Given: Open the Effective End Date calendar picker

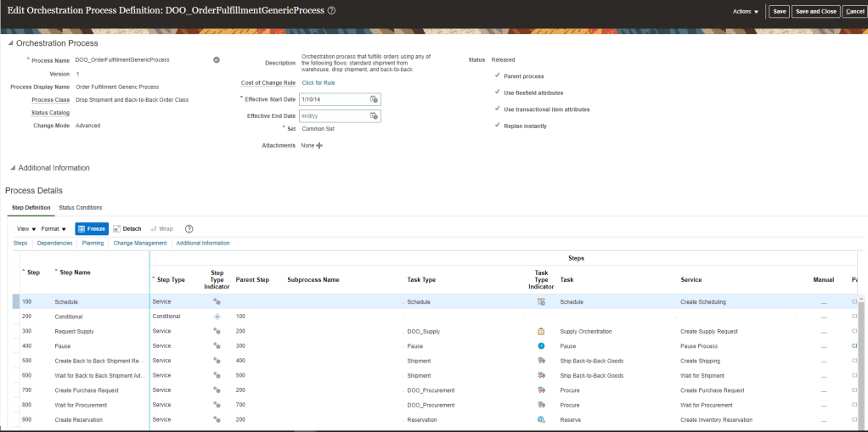Looking at the screenshot, I should point(374,116).
